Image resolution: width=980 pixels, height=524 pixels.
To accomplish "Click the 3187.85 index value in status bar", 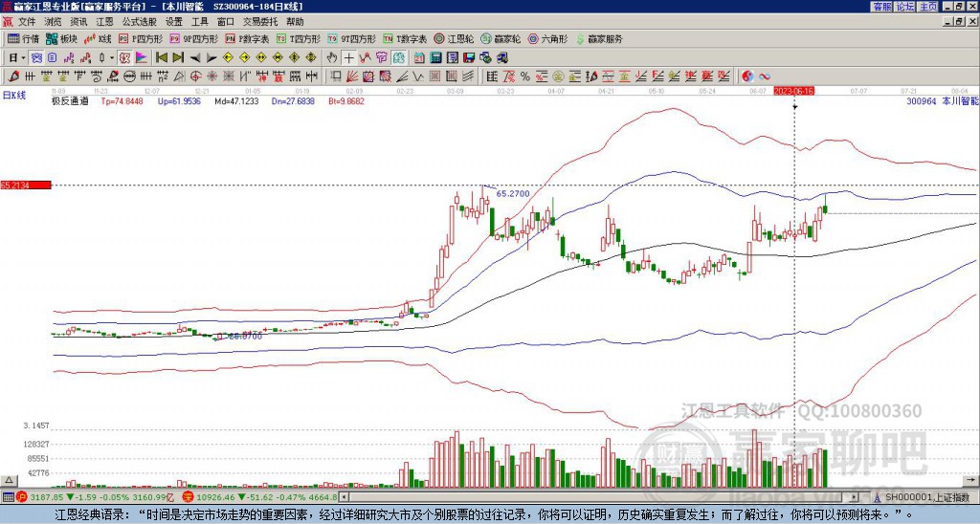I will (46, 497).
